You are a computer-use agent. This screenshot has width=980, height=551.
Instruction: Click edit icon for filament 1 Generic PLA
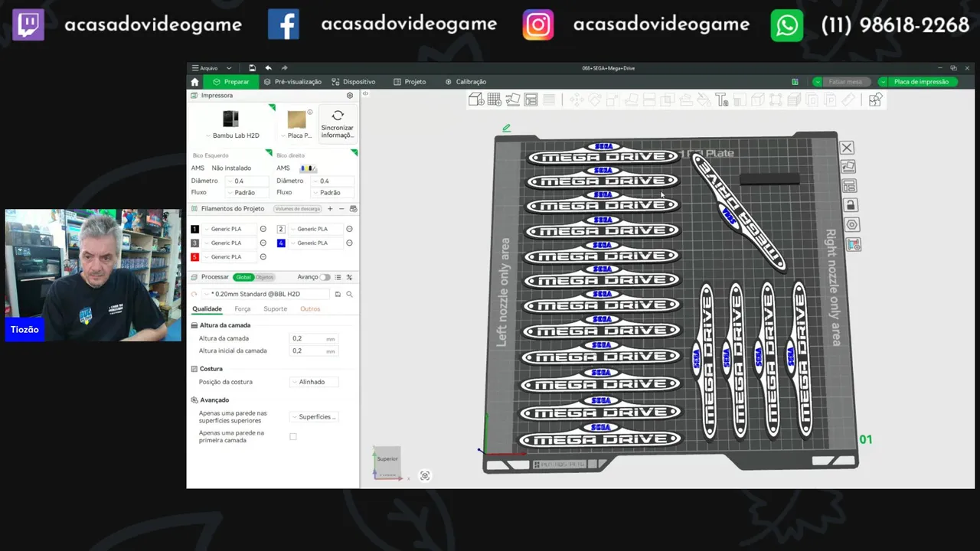pos(263,229)
